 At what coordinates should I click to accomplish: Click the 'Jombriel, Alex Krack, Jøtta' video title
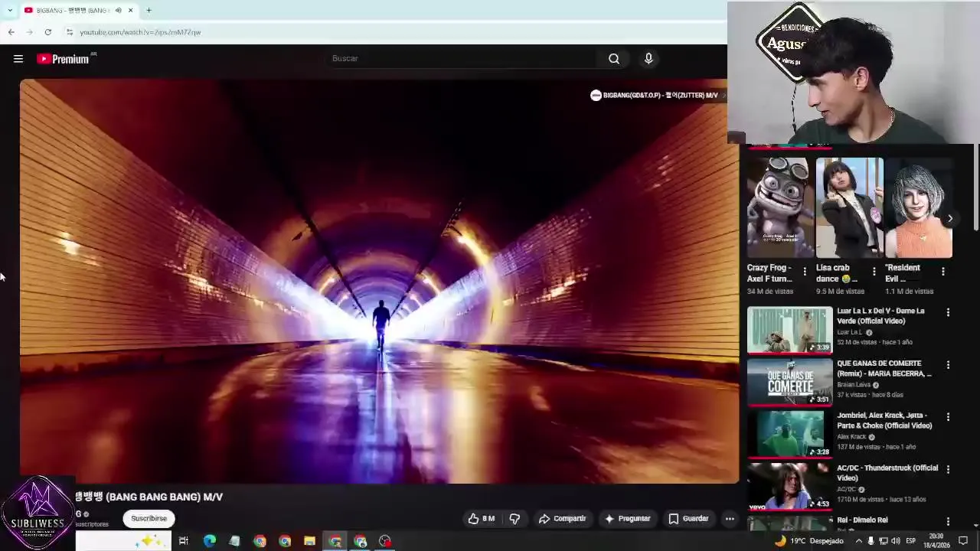[884, 420]
